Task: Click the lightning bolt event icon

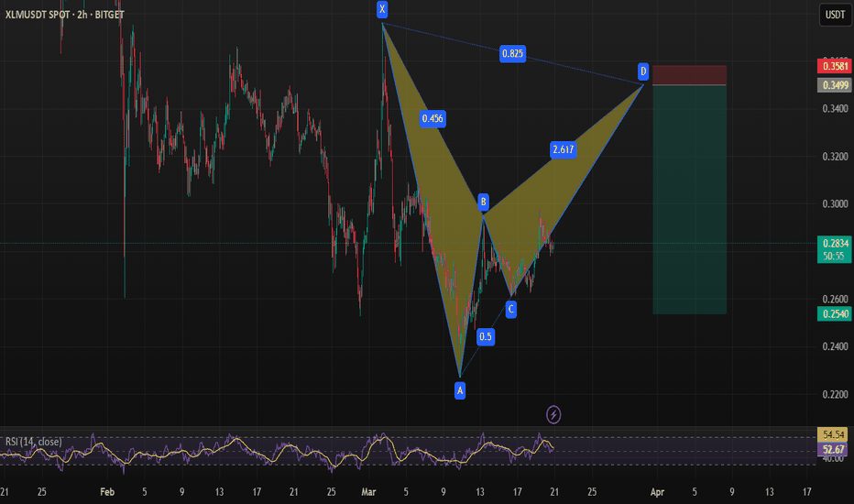Action: [x=553, y=414]
